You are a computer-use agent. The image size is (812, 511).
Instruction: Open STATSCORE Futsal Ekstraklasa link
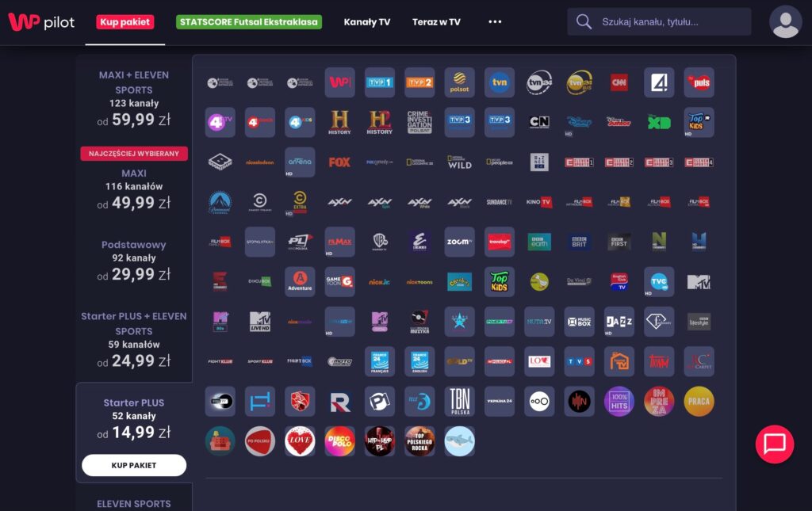tap(249, 22)
